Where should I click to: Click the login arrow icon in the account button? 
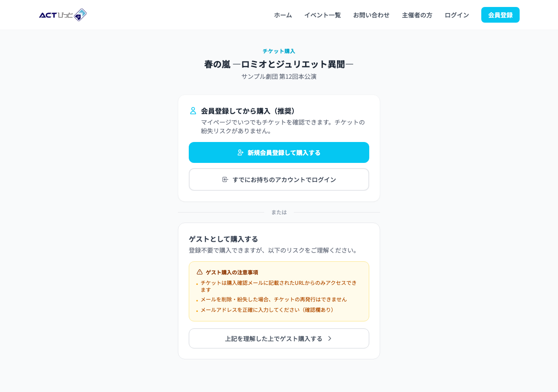tap(225, 179)
